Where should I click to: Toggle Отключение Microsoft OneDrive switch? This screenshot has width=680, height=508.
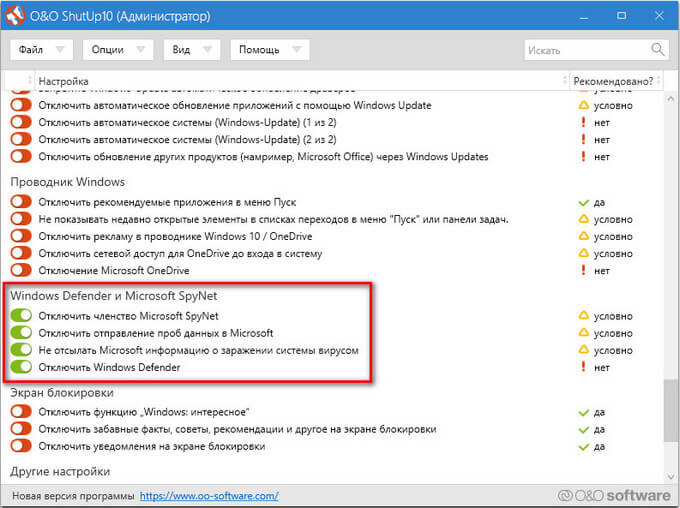21,270
